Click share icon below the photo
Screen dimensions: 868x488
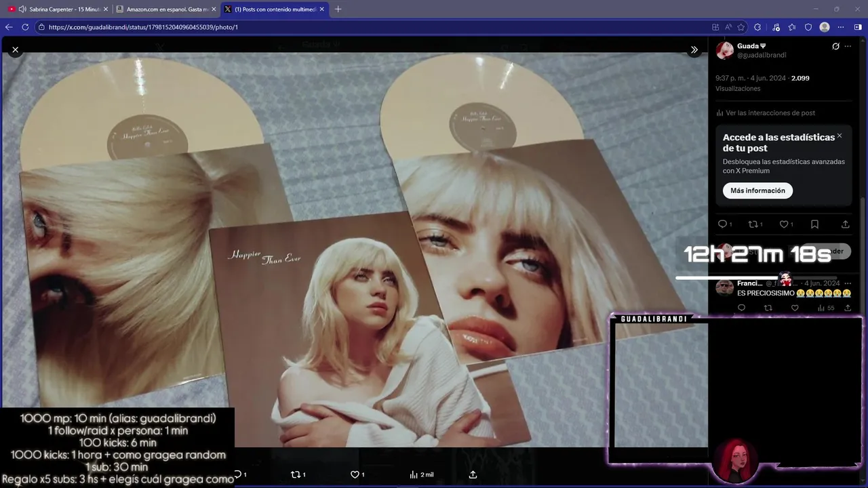click(x=473, y=474)
